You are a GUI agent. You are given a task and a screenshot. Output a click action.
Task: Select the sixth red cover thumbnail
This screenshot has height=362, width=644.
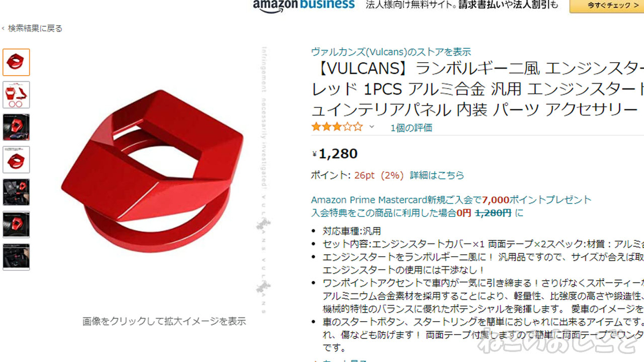[16, 225]
